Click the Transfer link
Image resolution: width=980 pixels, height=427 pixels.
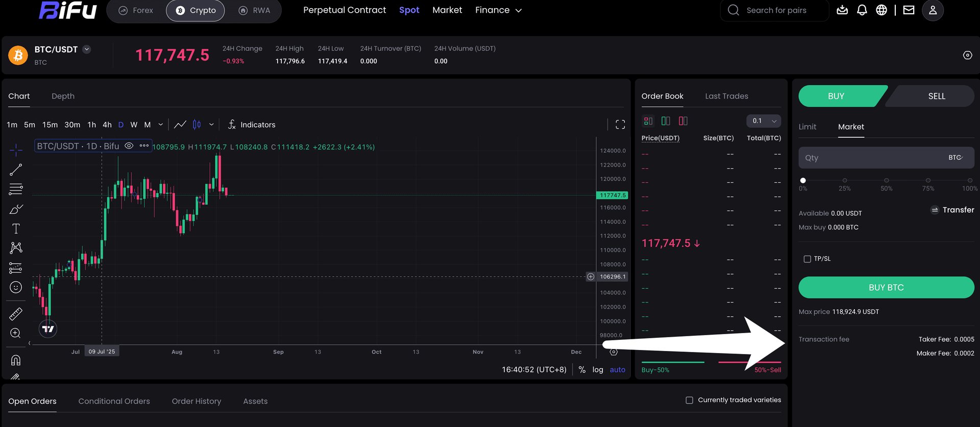(x=952, y=210)
